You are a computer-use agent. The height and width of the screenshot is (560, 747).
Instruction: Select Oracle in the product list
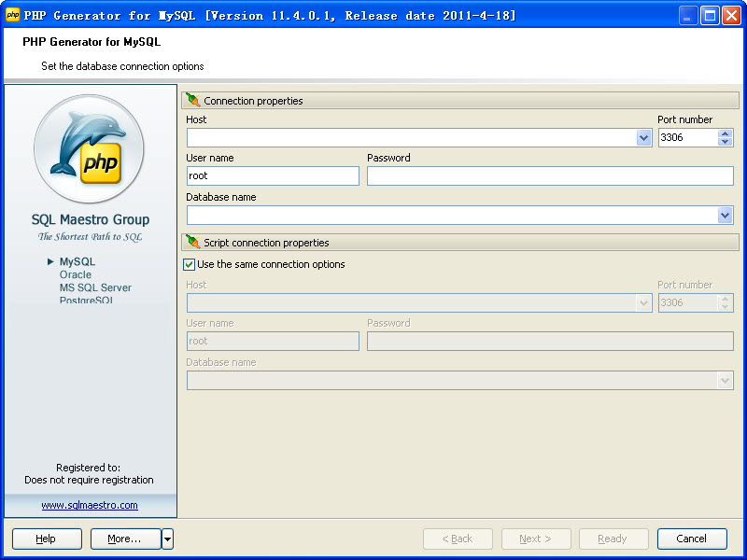pos(76,275)
